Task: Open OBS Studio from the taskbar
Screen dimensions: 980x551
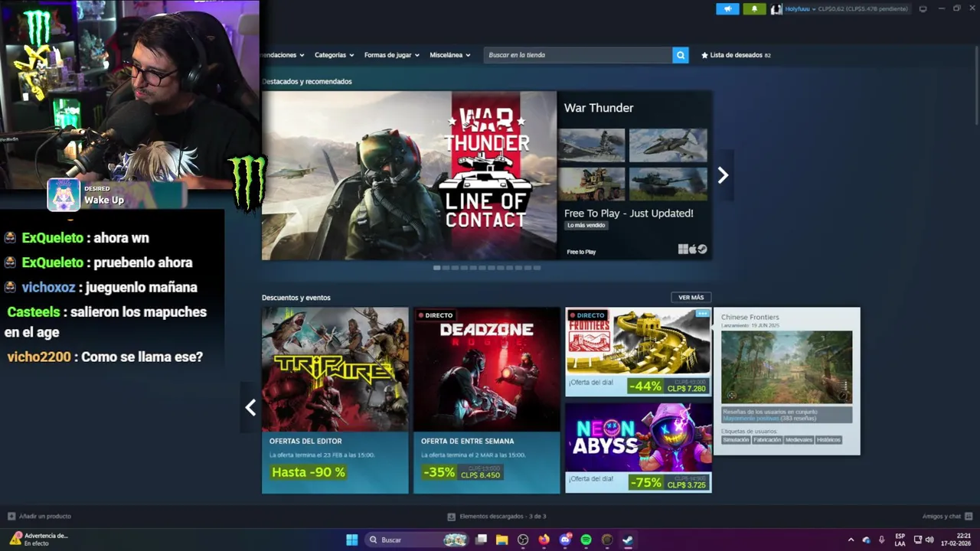Action: pos(523,540)
